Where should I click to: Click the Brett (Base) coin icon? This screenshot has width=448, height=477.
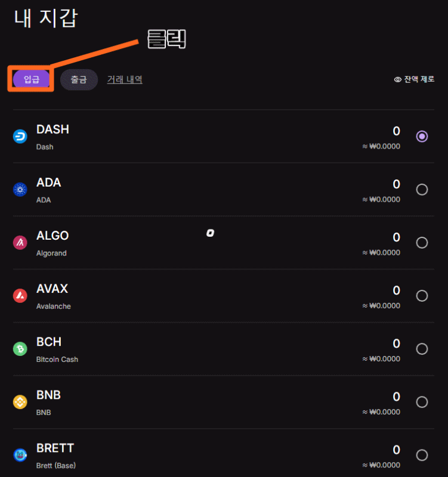pyautogui.click(x=20, y=455)
